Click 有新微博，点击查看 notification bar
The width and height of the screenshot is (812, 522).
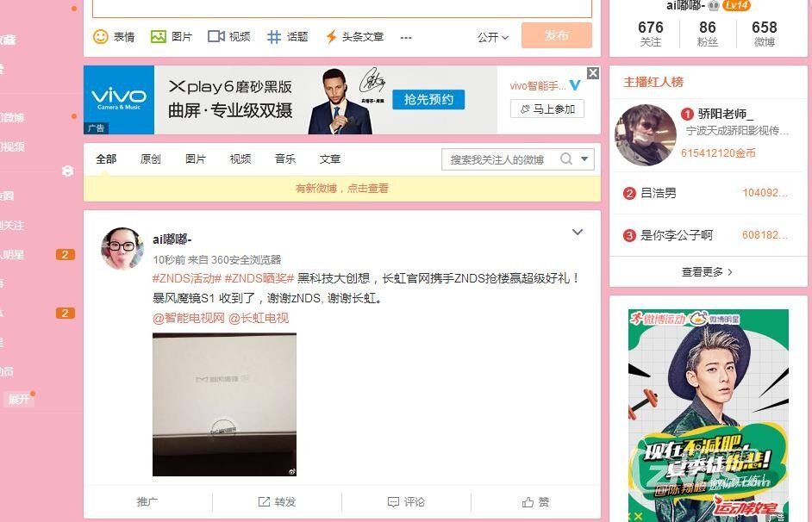(x=342, y=189)
